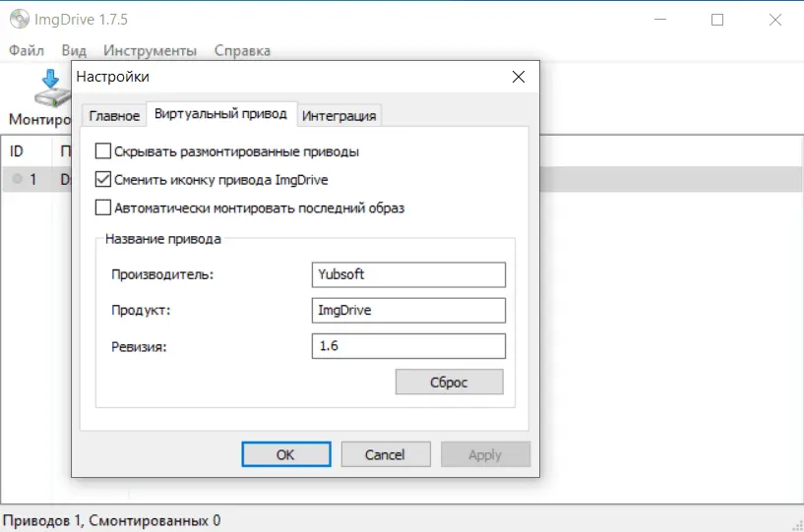Open the Вид menu

[x=74, y=50]
